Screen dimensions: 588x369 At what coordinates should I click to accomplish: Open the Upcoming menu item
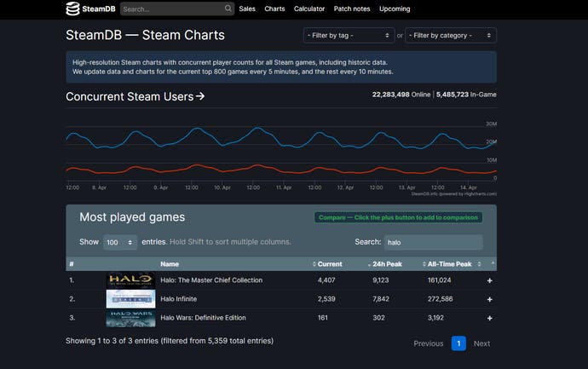pos(395,9)
